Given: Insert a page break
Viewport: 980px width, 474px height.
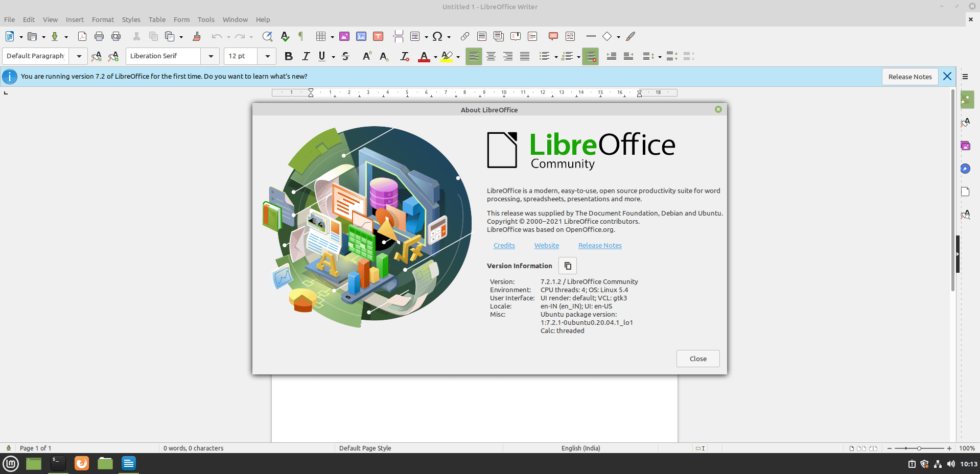Looking at the screenshot, I should pyautogui.click(x=399, y=36).
